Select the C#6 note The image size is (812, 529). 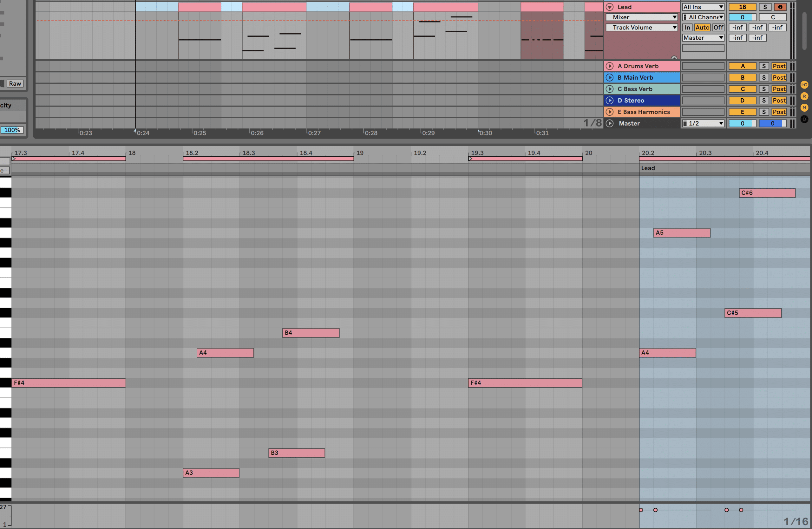[767, 193]
